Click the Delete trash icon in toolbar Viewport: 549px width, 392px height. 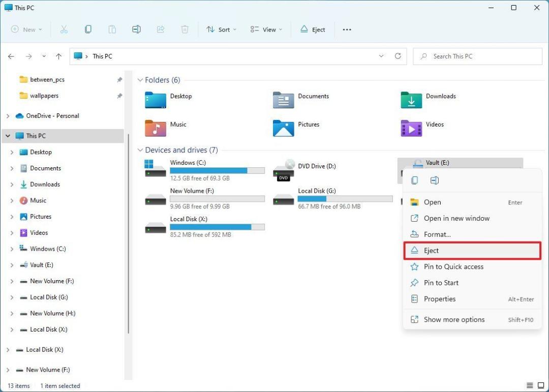(x=185, y=29)
